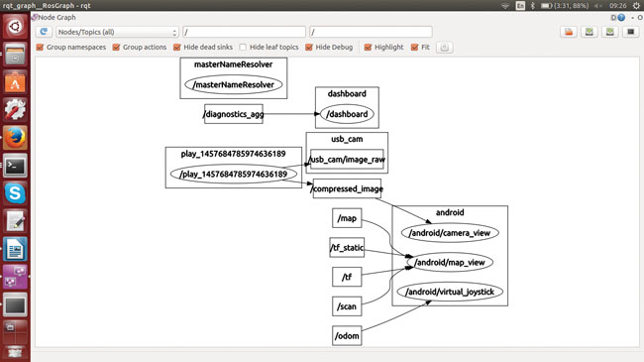Select the /dashboard node ellipse
This screenshot has height=362, width=644.
[347, 114]
